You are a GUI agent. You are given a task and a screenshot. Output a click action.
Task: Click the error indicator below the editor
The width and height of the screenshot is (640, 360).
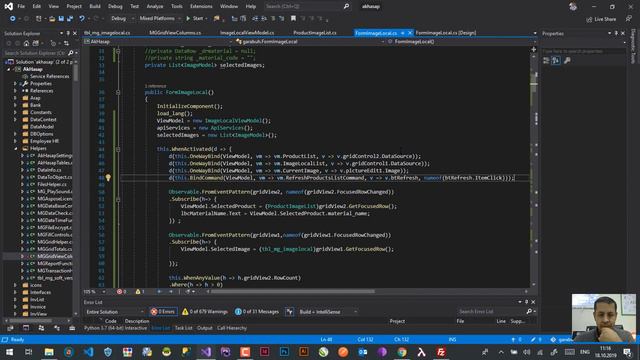(122, 291)
